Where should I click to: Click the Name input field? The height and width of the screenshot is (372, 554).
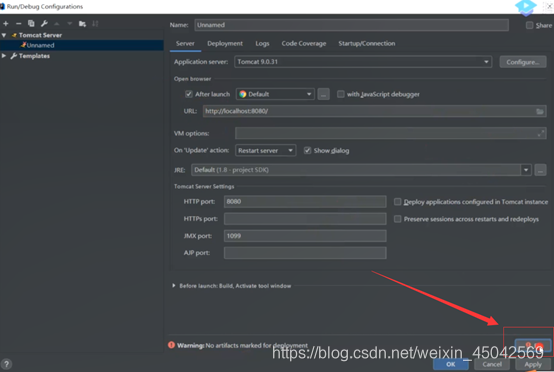tap(351, 25)
